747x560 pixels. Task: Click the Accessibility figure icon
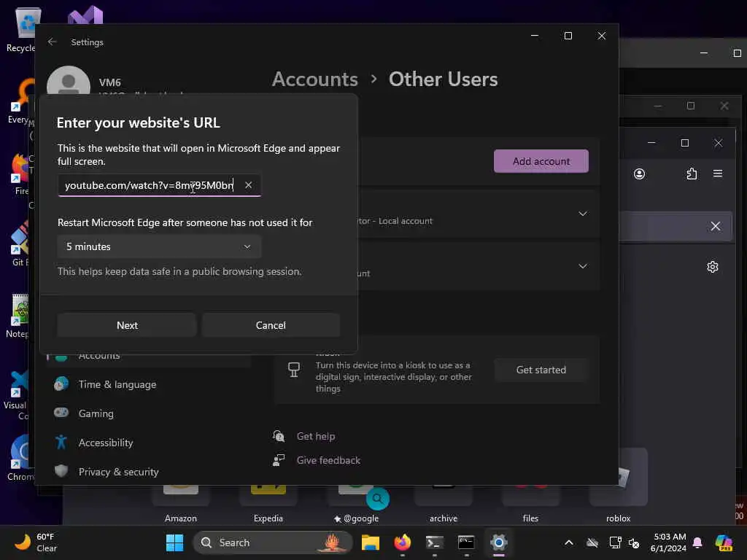pos(61,442)
